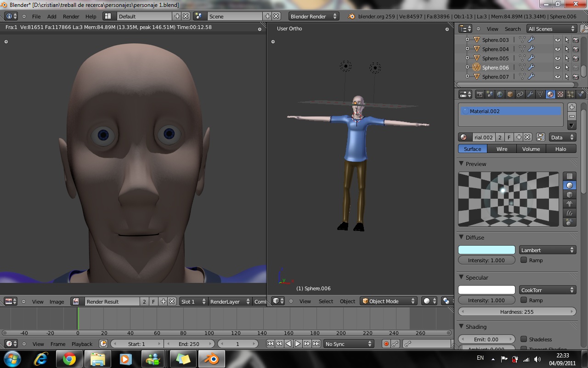Click the Sphere.004 modifier wrench icon
Viewport: 588px width, 368px height.
[x=531, y=49]
